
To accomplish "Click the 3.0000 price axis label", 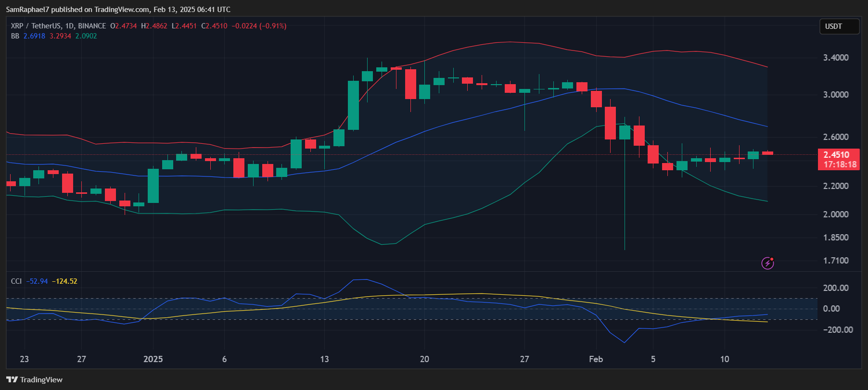I will click(x=836, y=95).
